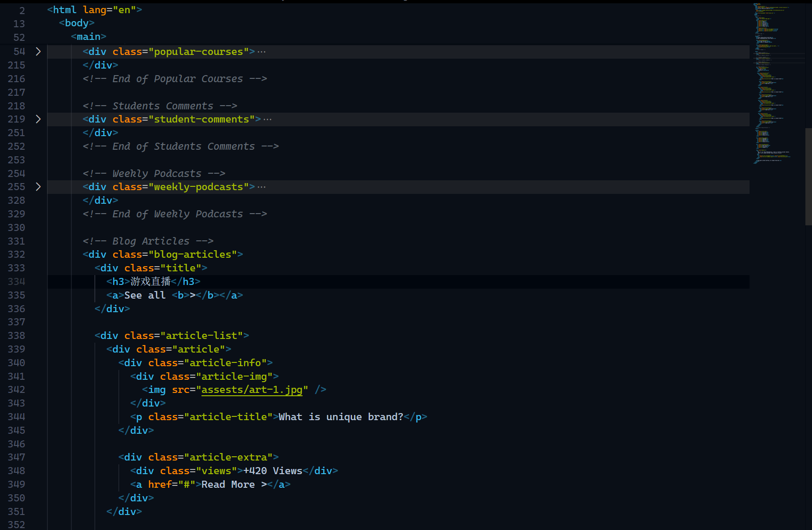Click the ellipsis after popular-courses tag

[x=262, y=52]
